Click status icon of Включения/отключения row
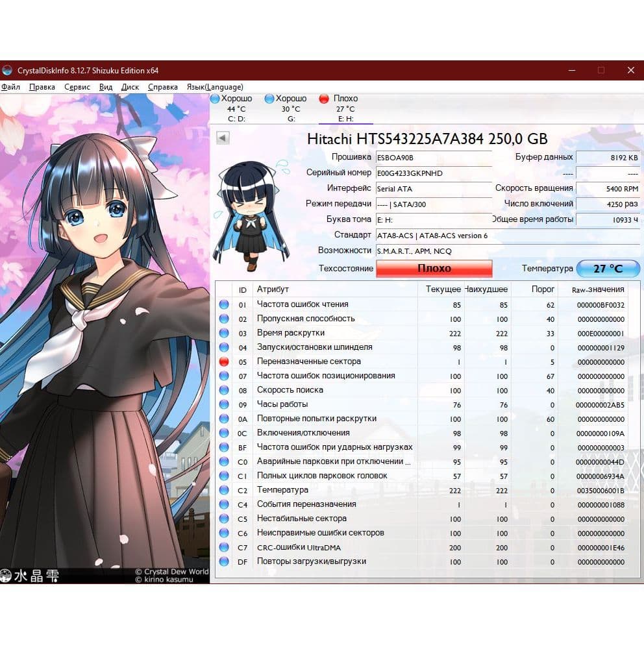 pos(224,433)
